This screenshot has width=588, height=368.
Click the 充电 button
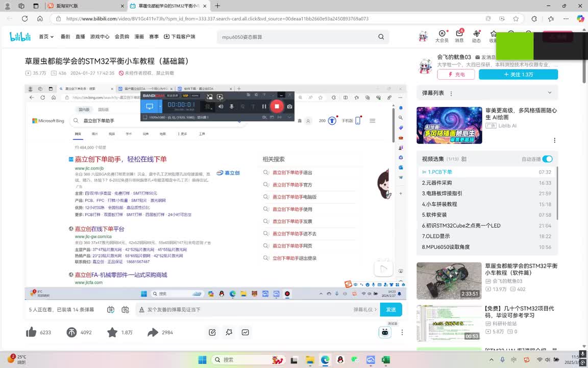click(456, 74)
